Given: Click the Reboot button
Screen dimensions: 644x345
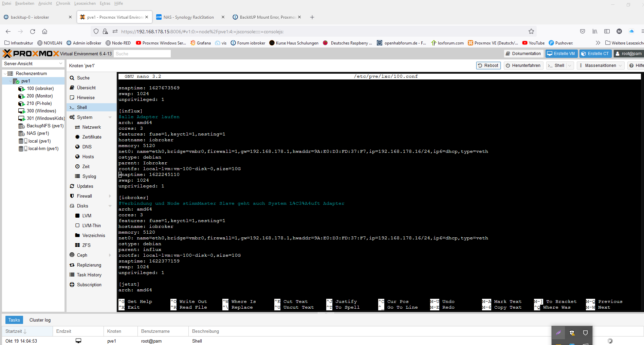Looking at the screenshot, I should (x=489, y=66).
